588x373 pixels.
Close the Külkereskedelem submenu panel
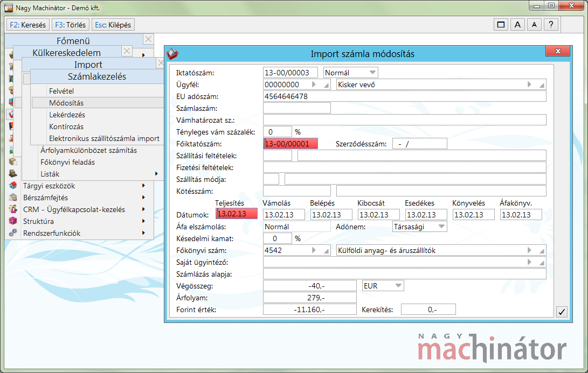pyautogui.click(x=127, y=51)
